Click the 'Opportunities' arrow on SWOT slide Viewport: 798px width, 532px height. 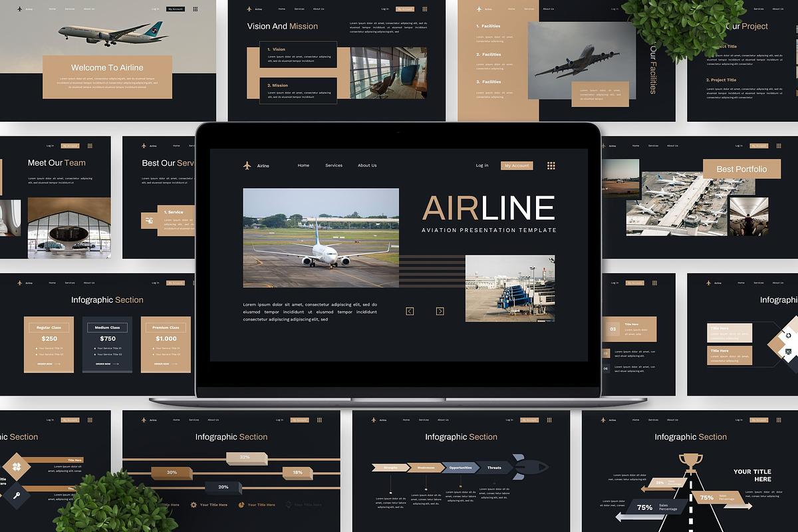(460, 467)
